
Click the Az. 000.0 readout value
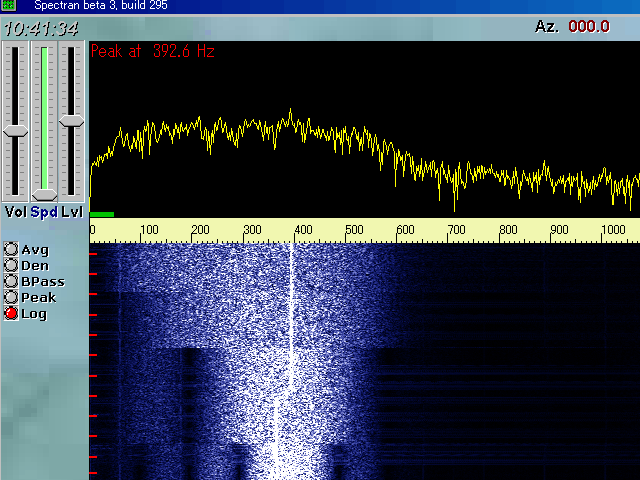[x=589, y=27]
